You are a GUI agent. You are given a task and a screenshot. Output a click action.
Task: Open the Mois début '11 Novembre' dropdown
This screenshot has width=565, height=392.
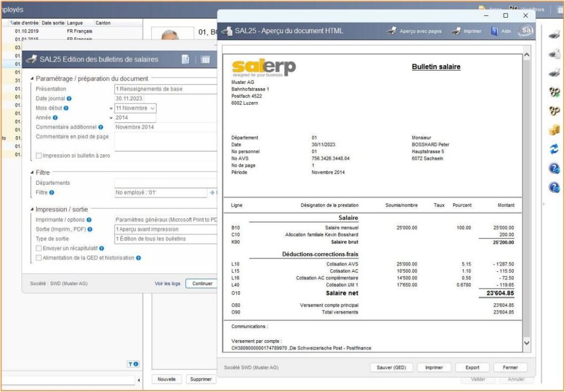click(x=135, y=108)
